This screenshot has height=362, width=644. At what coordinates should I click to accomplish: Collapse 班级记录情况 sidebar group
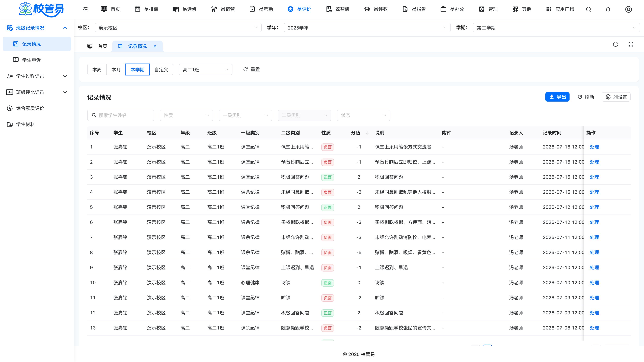pyautogui.click(x=37, y=28)
